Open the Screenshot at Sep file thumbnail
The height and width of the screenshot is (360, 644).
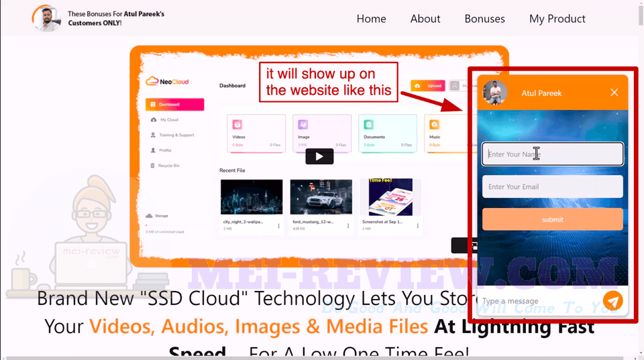click(390, 197)
